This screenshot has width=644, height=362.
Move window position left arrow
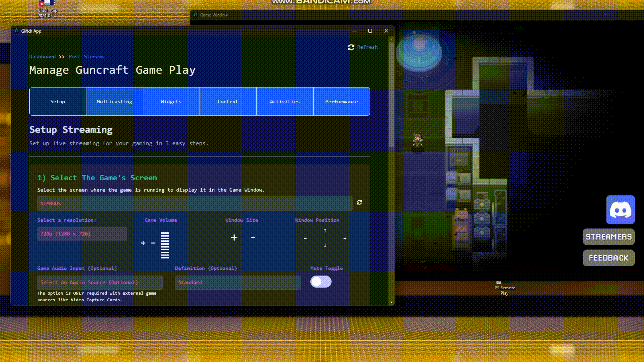305,239
